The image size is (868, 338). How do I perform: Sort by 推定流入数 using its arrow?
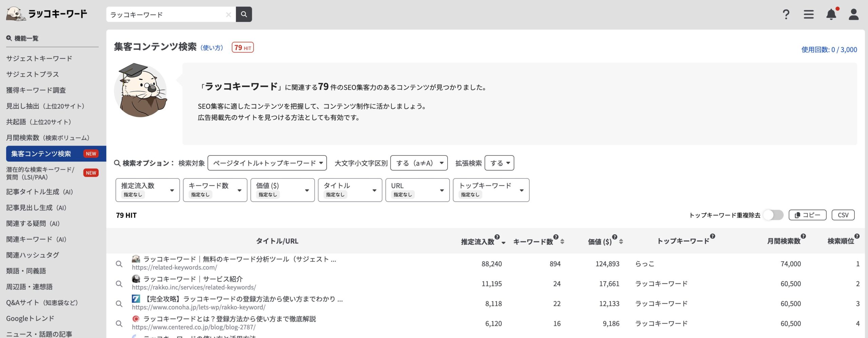coord(504,242)
